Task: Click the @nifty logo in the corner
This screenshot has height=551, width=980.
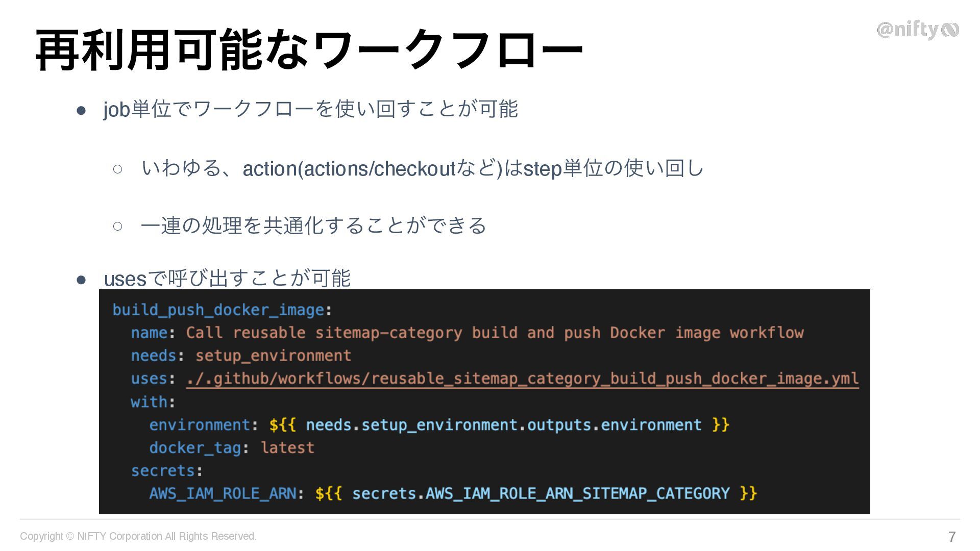Action: (918, 30)
